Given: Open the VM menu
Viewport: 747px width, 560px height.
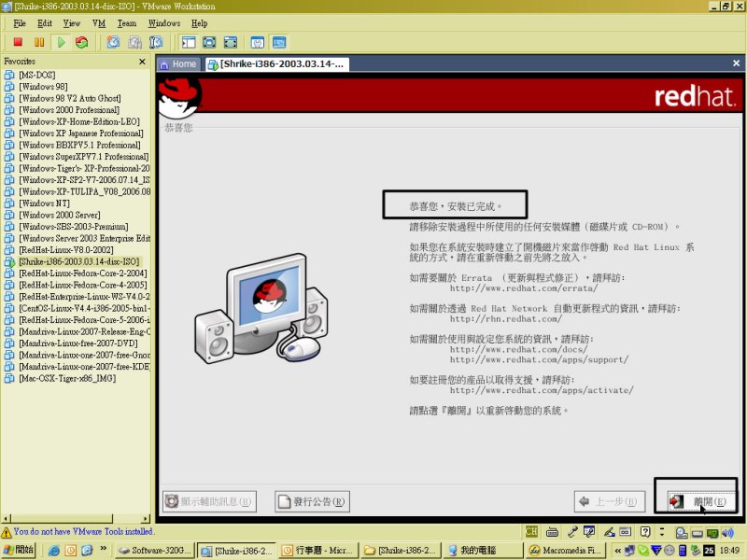Looking at the screenshot, I should [x=99, y=23].
